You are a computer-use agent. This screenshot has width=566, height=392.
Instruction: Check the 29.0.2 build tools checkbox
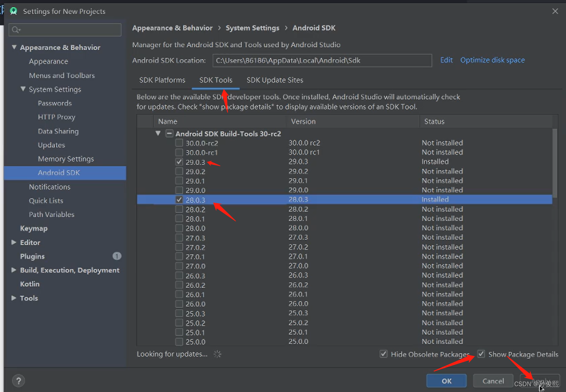click(x=179, y=171)
